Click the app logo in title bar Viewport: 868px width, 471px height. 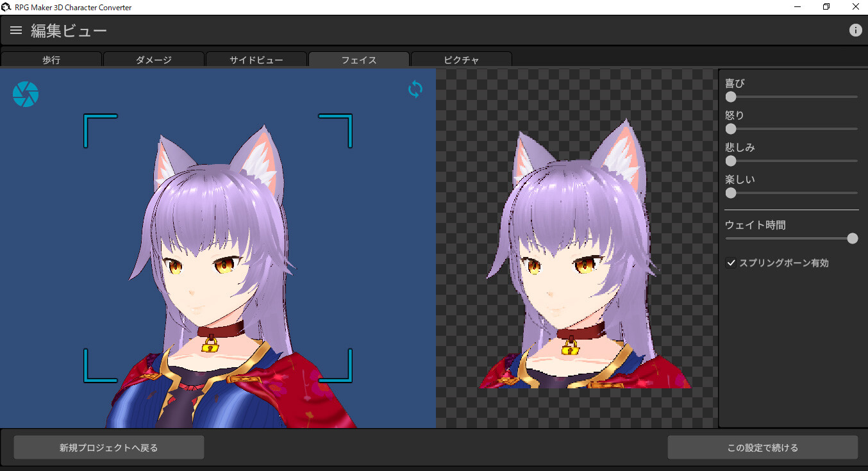coord(6,7)
